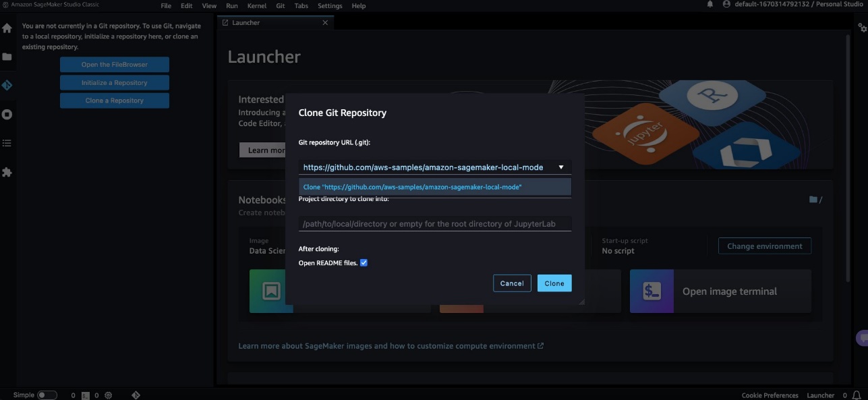Close the Launcher tab

pos(325,22)
